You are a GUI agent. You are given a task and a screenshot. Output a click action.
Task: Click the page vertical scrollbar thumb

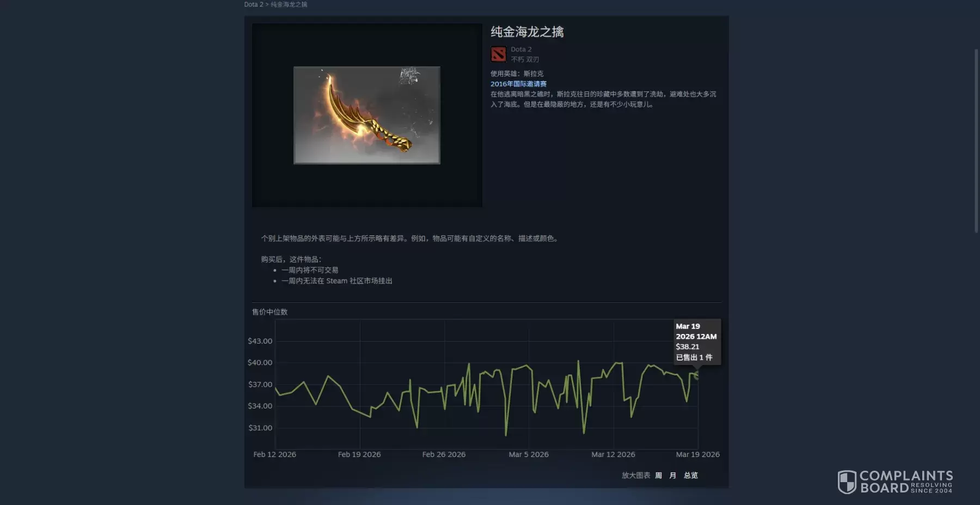[x=976, y=141]
